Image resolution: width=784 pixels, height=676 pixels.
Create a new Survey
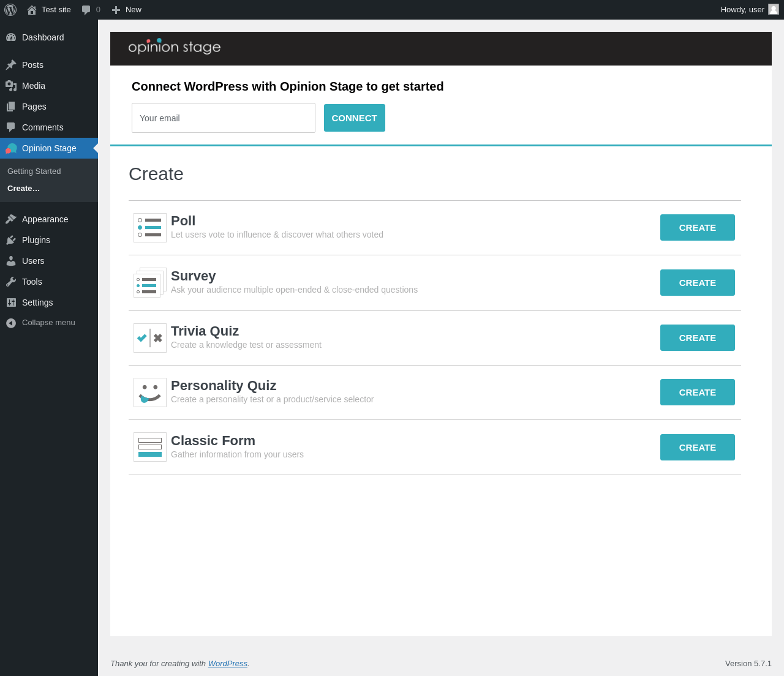[x=698, y=283]
